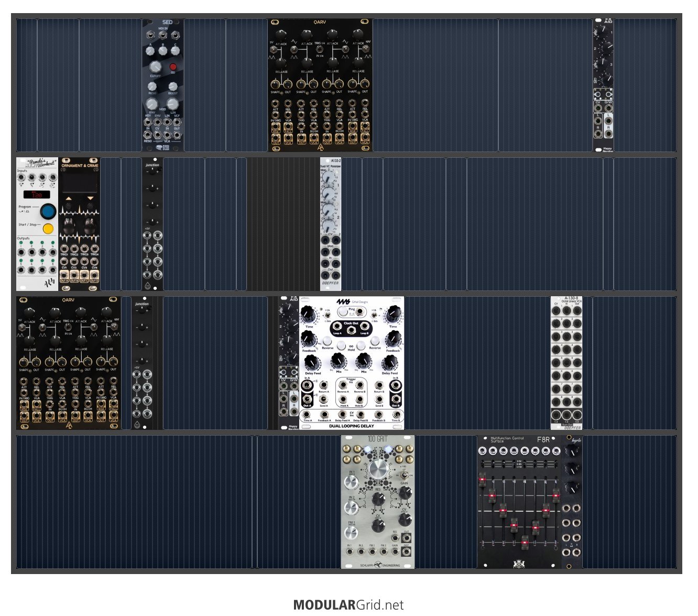Click output jack 8 on Pamela's Workout
This screenshot has width=698, height=616.
[x=52, y=270]
